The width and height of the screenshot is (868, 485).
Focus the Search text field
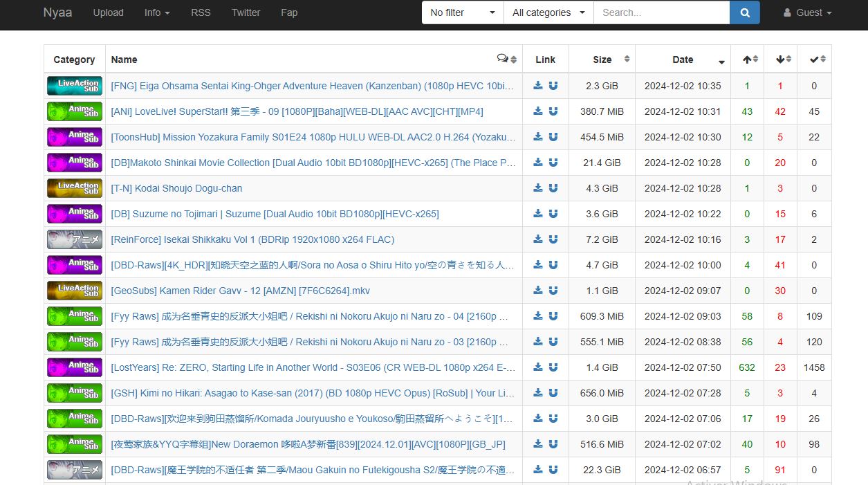[x=661, y=12]
